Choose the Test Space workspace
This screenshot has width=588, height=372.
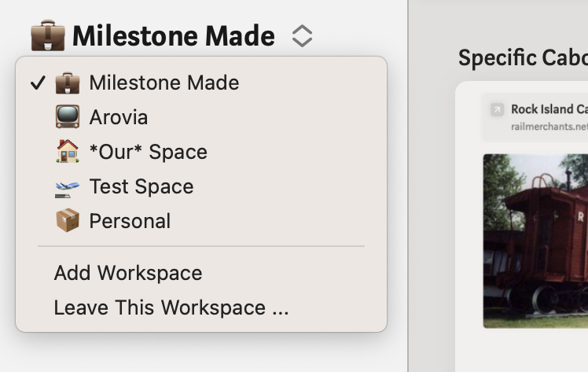click(x=141, y=186)
